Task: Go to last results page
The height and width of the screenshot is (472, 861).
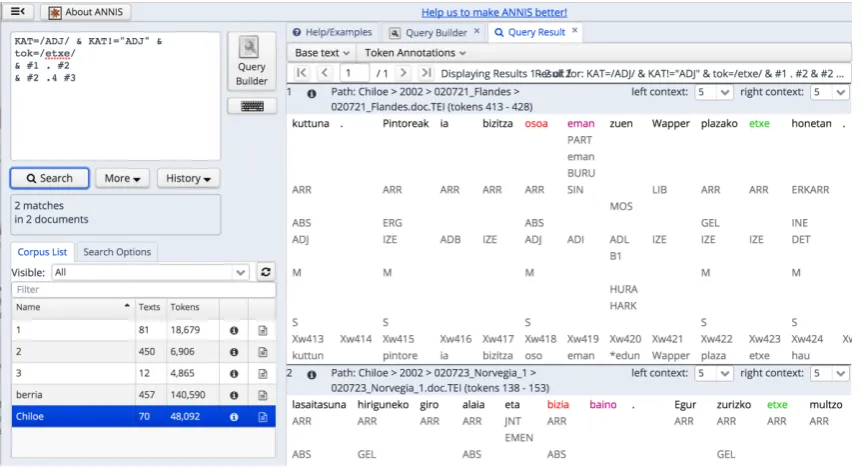Action: (x=426, y=72)
